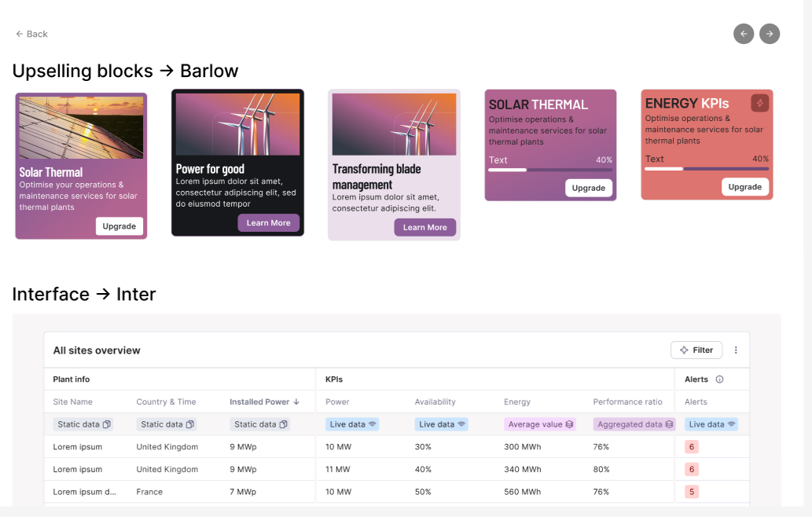Viewport: 812px width, 517px height.
Task: Click the wifi icon in Power Live data tag
Action: (x=373, y=424)
